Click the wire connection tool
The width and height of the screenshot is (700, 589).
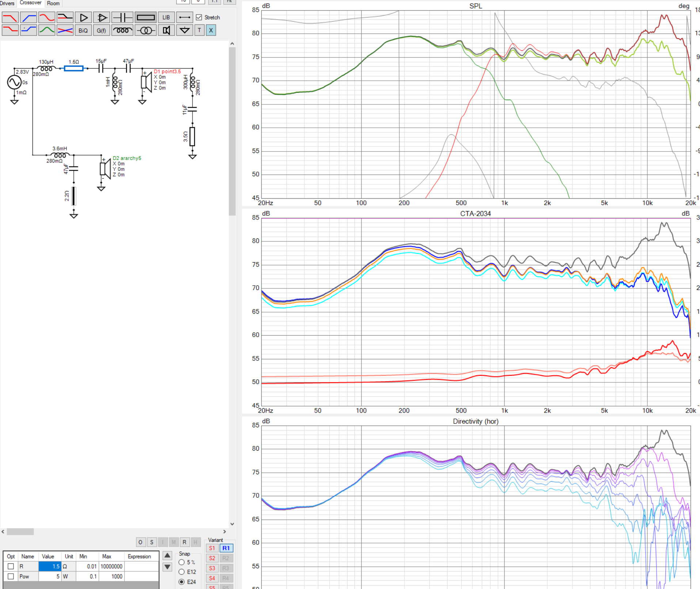pos(184,18)
